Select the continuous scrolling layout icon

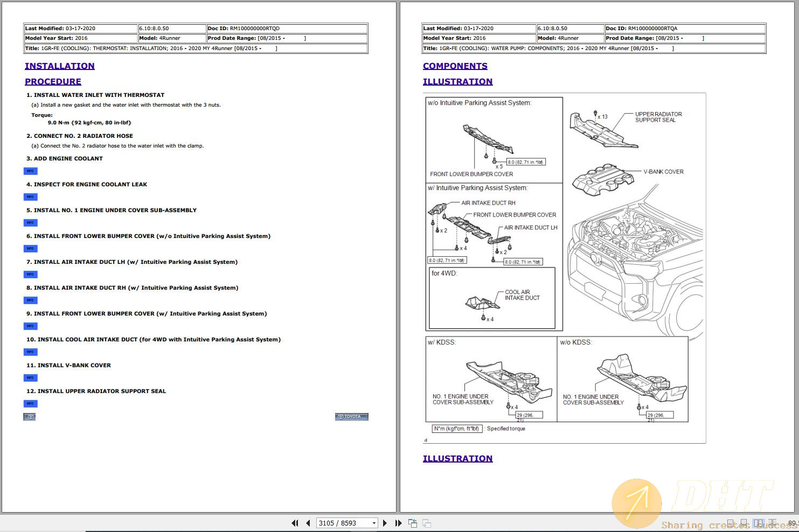point(744,523)
